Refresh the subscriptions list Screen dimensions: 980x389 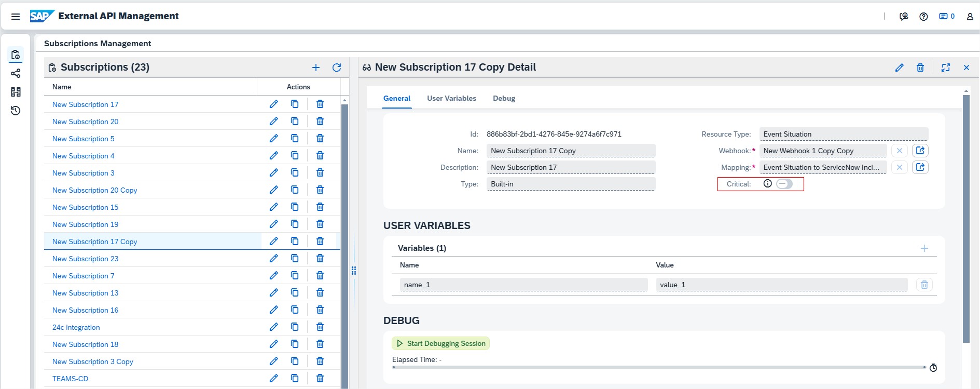337,68
